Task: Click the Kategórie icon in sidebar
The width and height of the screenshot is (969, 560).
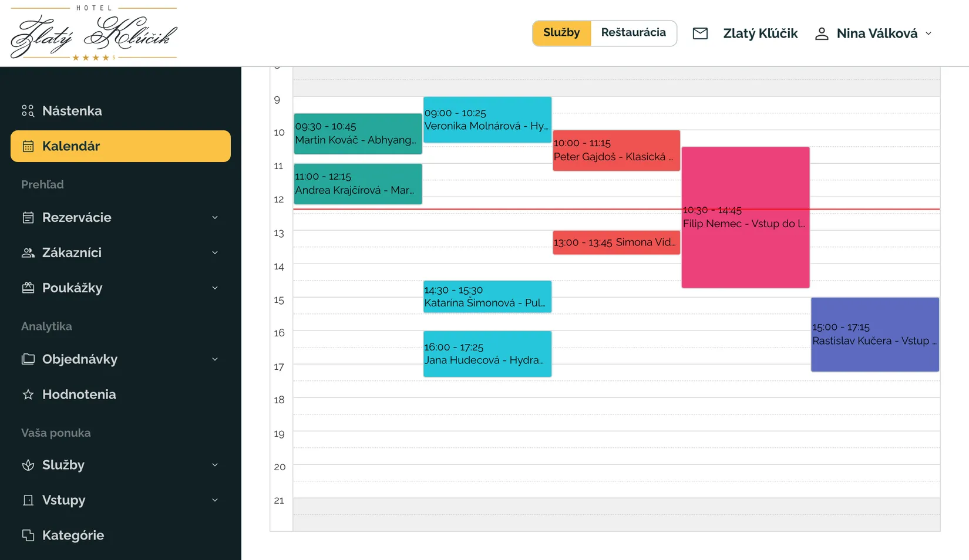Action: [28, 535]
